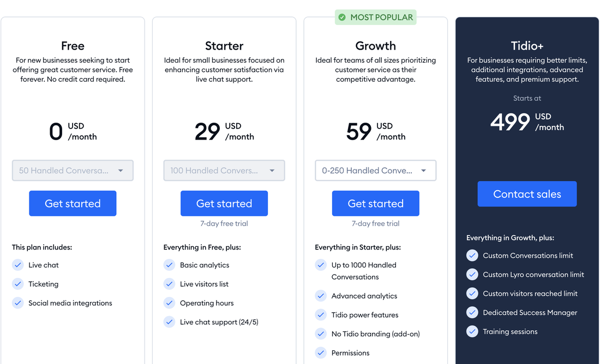Click the checkmark beside Custom Conversations limit
This screenshot has height=364, width=600.
click(472, 256)
